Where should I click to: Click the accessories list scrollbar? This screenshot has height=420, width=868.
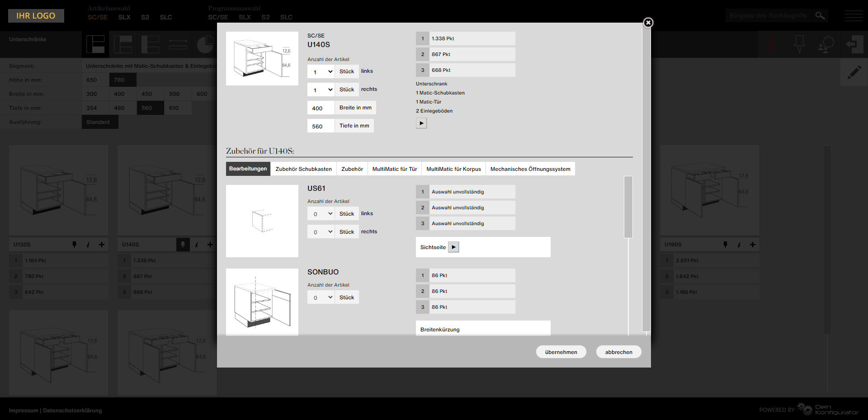[x=628, y=207]
